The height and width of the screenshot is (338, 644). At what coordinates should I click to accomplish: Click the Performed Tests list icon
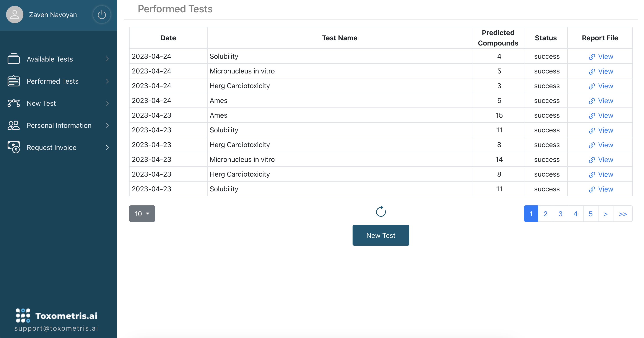[x=13, y=81]
